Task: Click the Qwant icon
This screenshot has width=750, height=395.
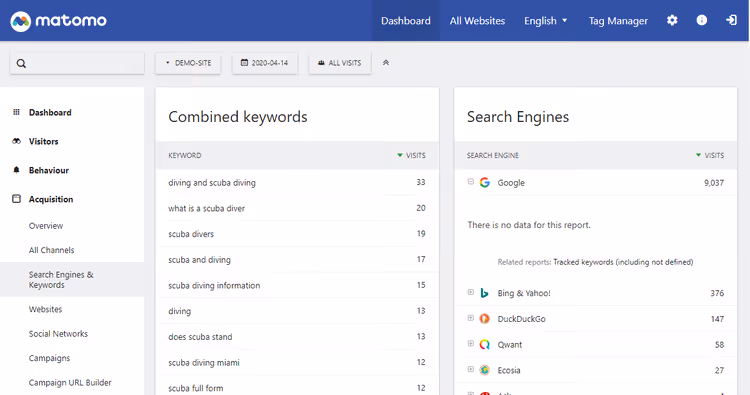Action: click(x=485, y=344)
